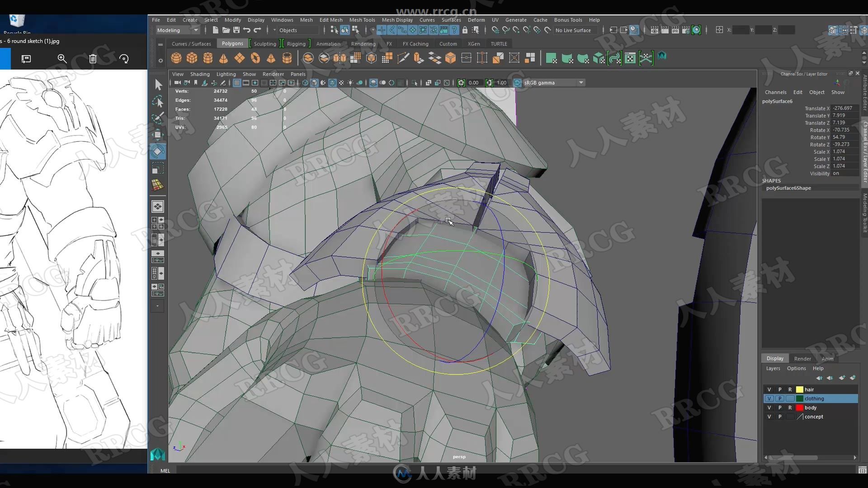Toggle visibility of body layer
This screenshot has width=868, height=488.
click(769, 407)
